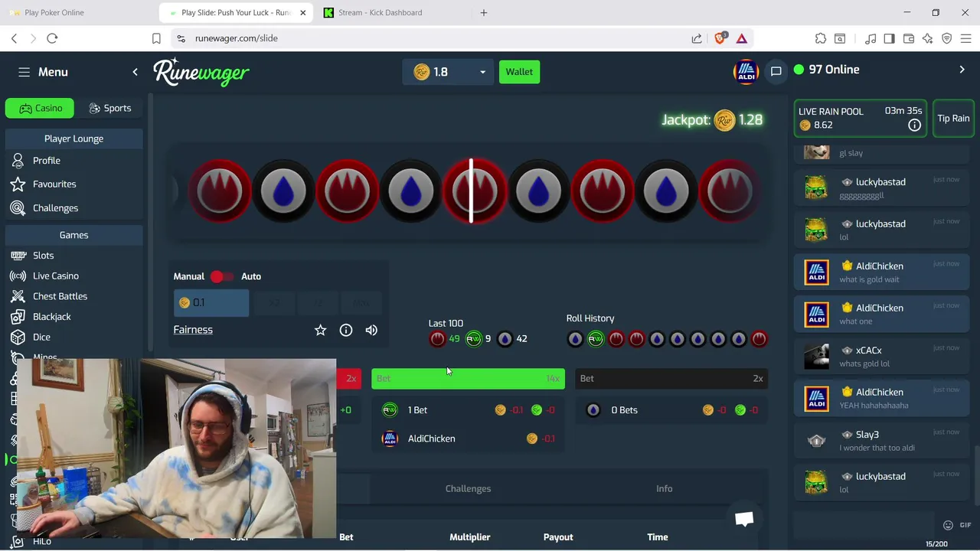
Task: Open the Blackjack game
Action: 51,317
